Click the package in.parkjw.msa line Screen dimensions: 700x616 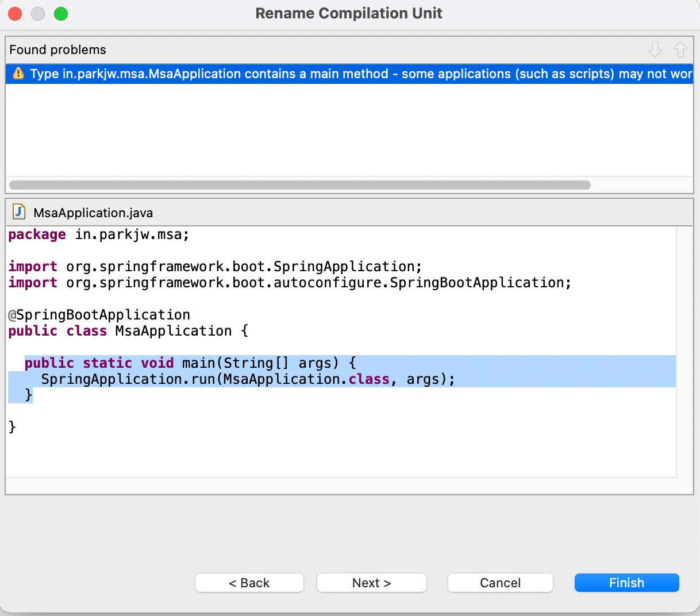(98, 234)
